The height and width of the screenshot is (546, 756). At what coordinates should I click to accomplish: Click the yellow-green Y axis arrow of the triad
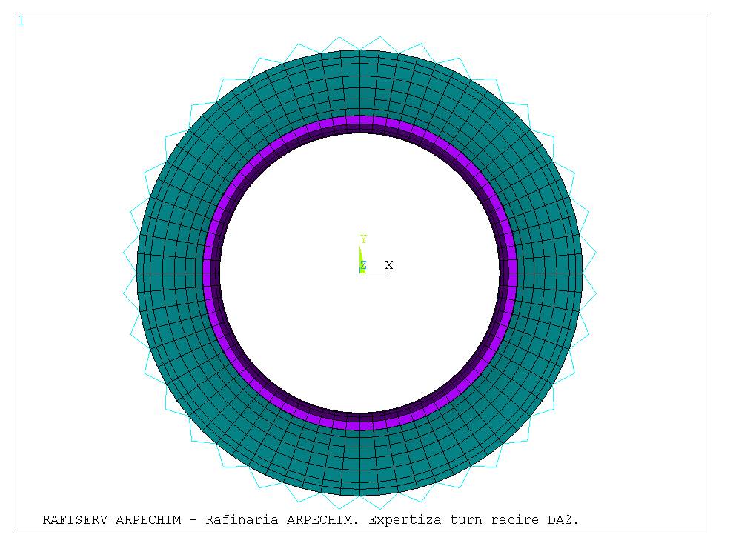361,256
